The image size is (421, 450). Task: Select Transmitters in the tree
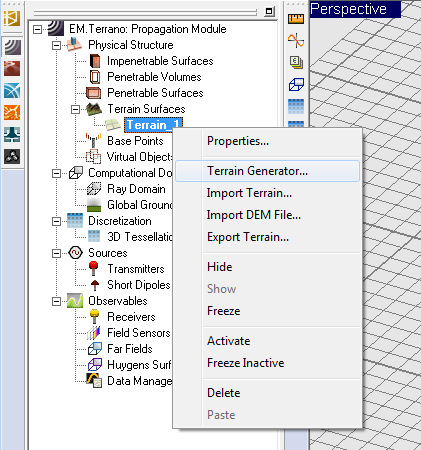pyautogui.click(x=136, y=269)
